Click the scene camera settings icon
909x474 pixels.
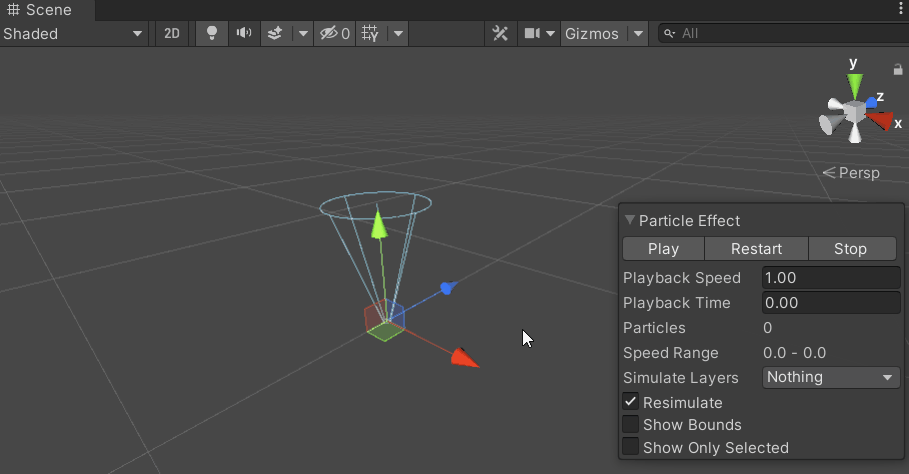[532, 34]
